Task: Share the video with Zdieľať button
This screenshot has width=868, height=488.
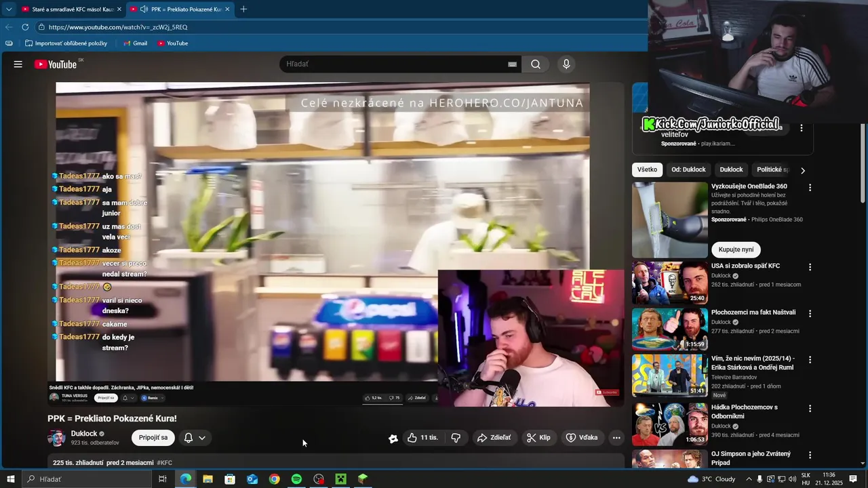Action: tap(494, 438)
